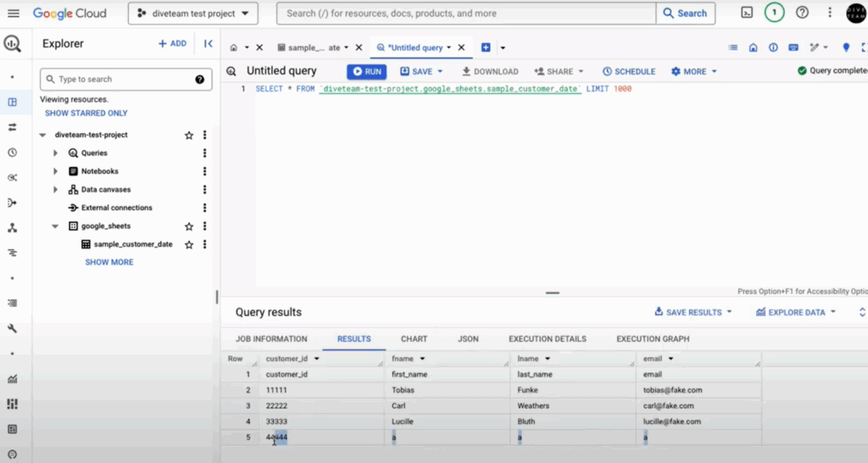Star the google_sheets dataset
This screenshot has height=463, width=868.
pos(189,226)
